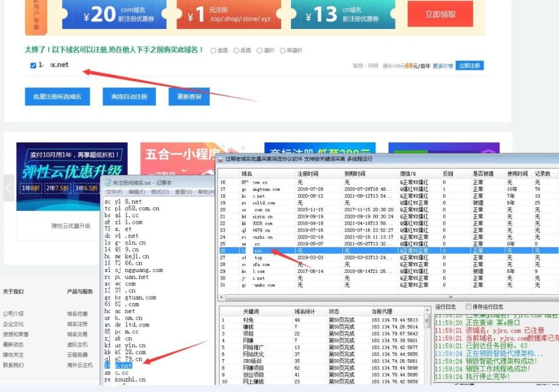Choose the 溢价 radio option
Screen dimensions: 559x392
pos(259,51)
